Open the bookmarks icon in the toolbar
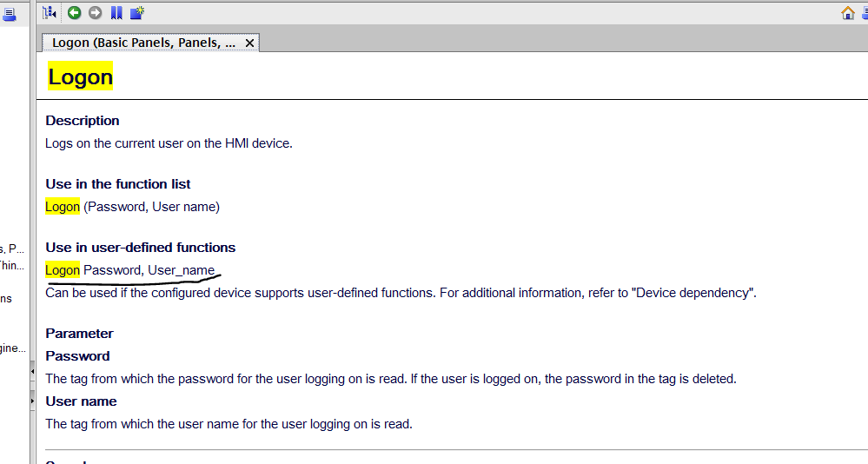Screen dimensions: 868x464 116,12
